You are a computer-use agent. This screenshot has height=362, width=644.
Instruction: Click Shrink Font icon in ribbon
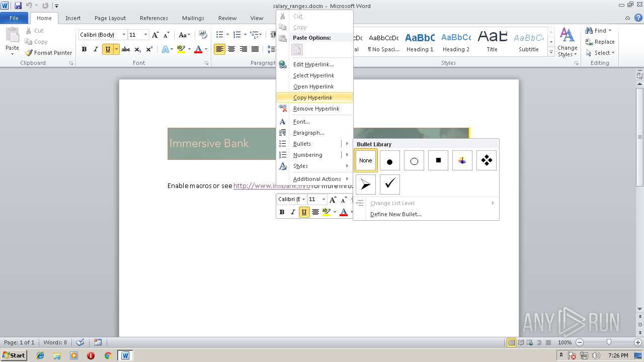(167, 35)
